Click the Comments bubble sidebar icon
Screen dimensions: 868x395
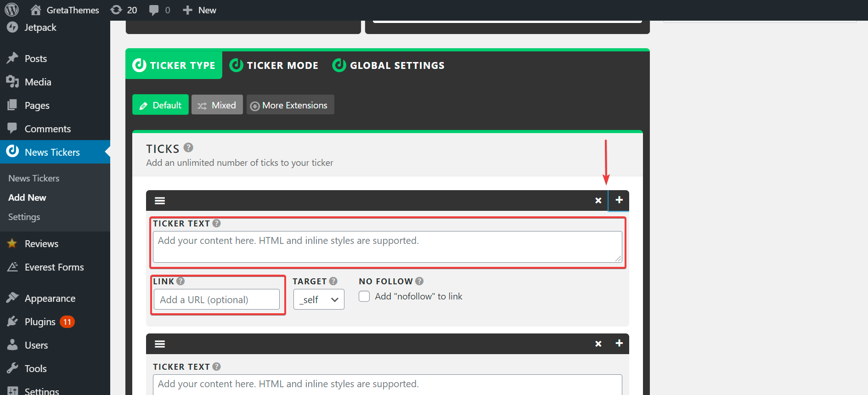pos(12,128)
